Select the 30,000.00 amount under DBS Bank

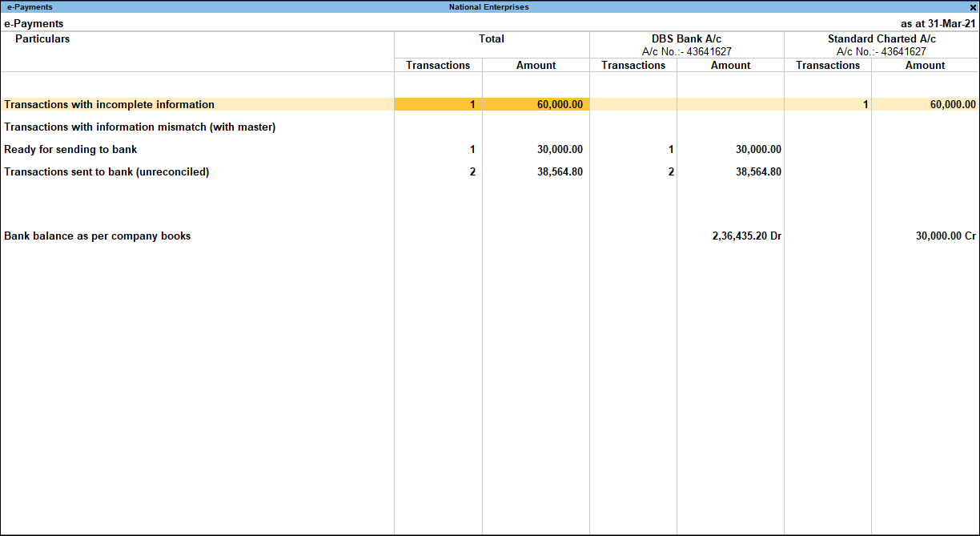[x=757, y=149]
